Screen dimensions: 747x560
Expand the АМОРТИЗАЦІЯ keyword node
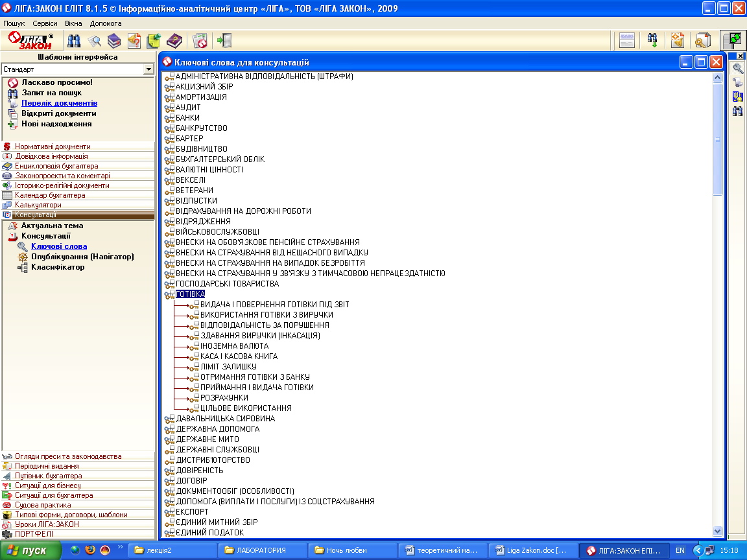169,97
